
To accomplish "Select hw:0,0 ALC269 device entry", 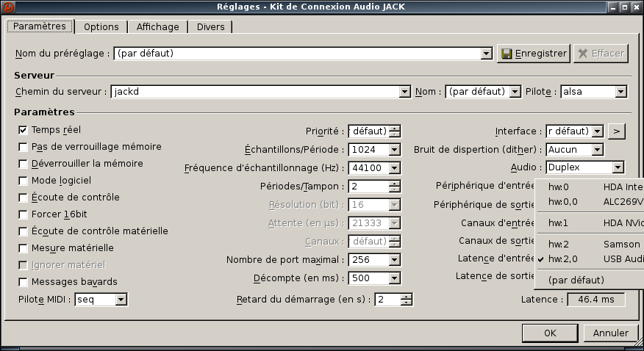I will [x=590, y=202].
